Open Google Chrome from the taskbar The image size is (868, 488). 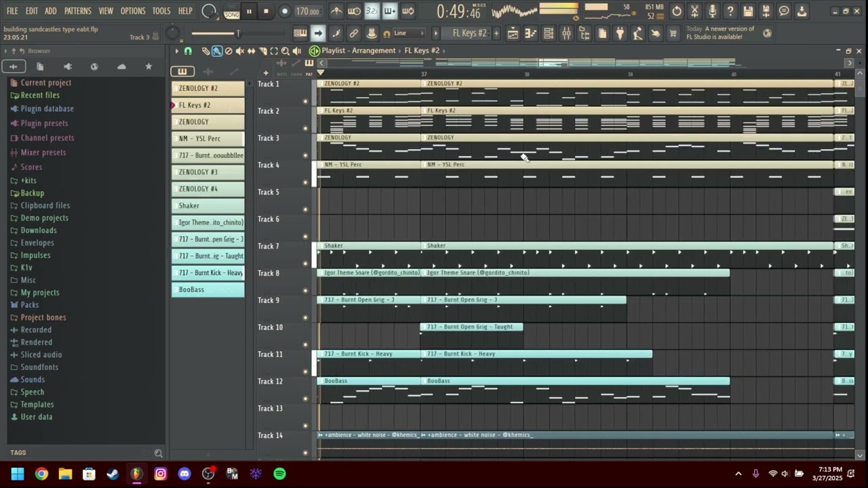click(x=41, y=474)
